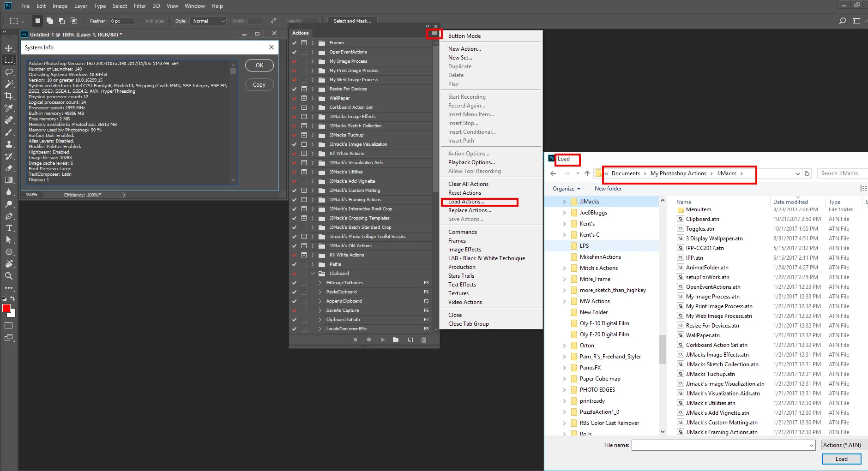Select the Magic Wand tool

[9, 84]
